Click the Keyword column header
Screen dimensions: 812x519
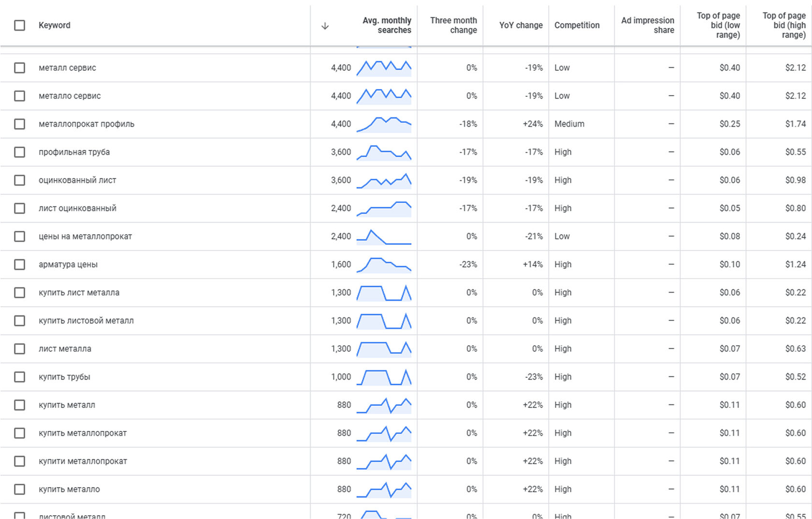pos(54,25)
